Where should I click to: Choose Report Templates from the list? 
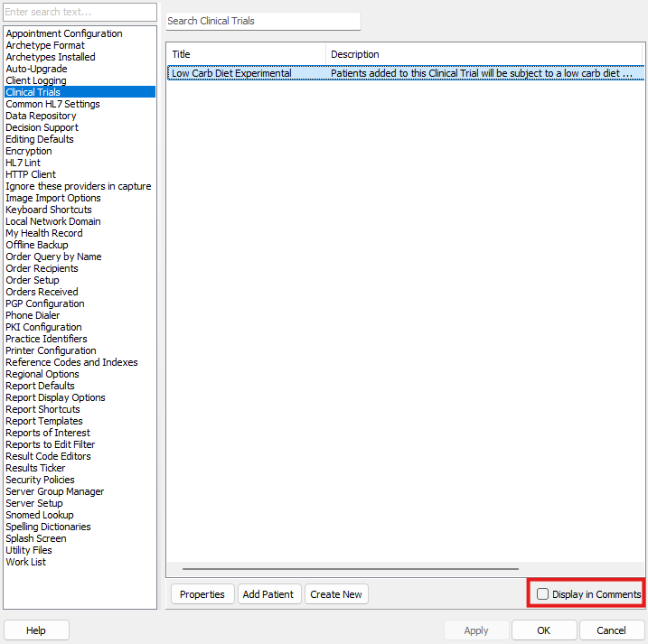click(x=43, y=421)
